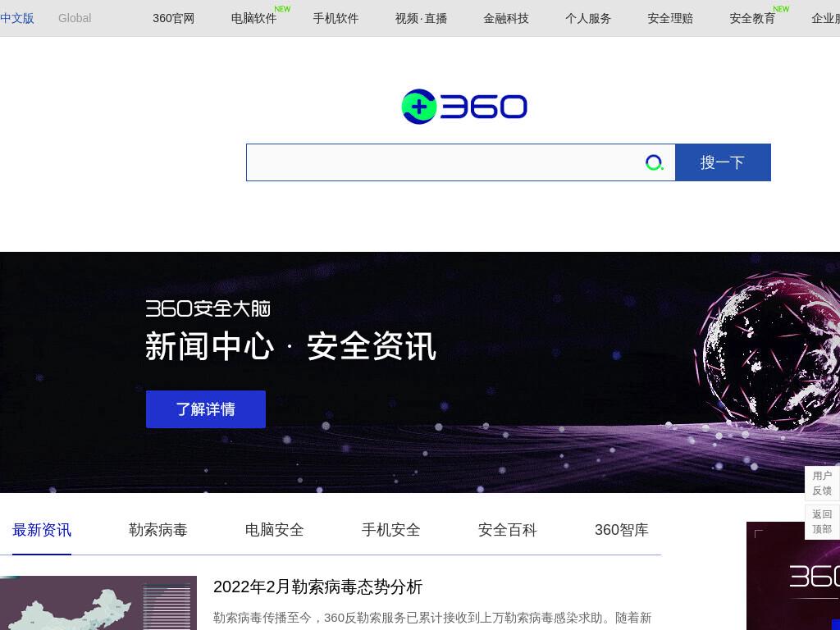Click the green search circle icon

[x=654, y=162]
